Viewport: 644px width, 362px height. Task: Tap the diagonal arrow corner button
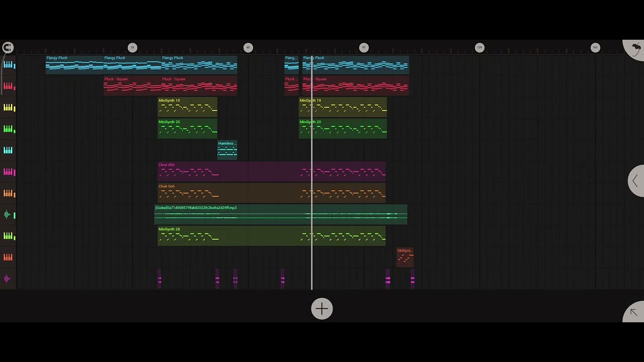[x=633, y=312]
